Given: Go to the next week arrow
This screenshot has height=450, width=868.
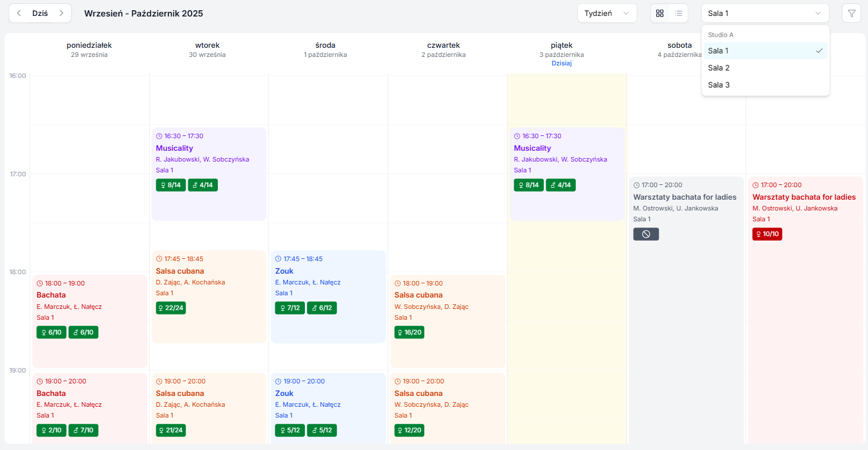Looking at the screenshot, I should point(61,13).
